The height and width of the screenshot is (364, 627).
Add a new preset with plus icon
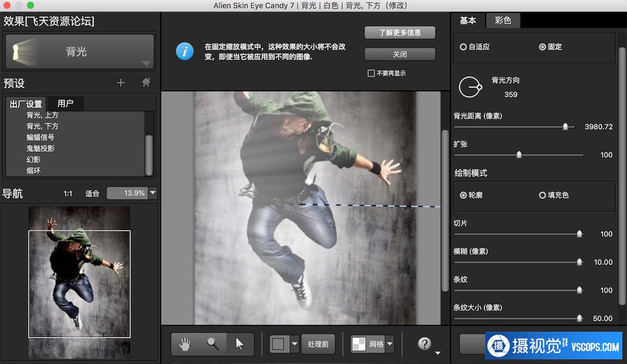tap(120, 83)
